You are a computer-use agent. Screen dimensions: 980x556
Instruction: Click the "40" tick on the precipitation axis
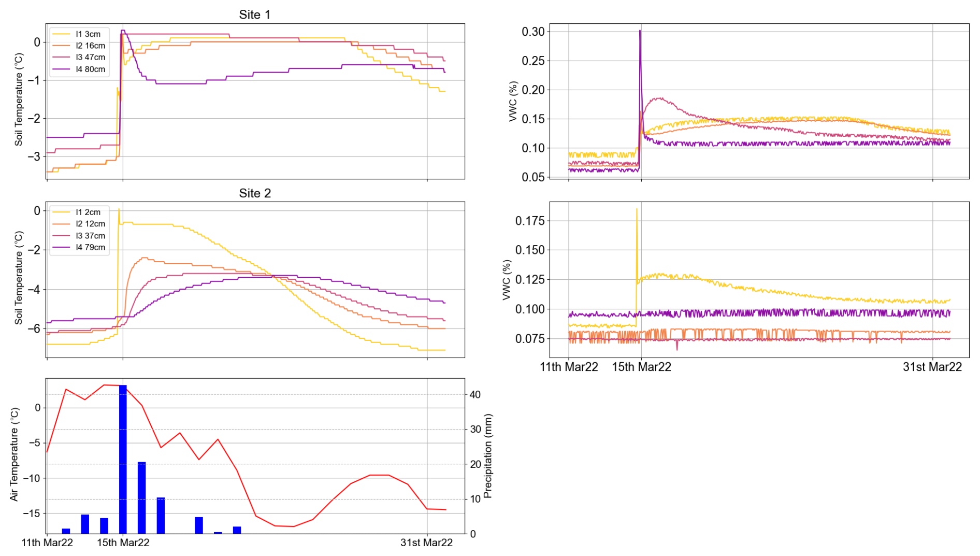[x=475, y=395]
